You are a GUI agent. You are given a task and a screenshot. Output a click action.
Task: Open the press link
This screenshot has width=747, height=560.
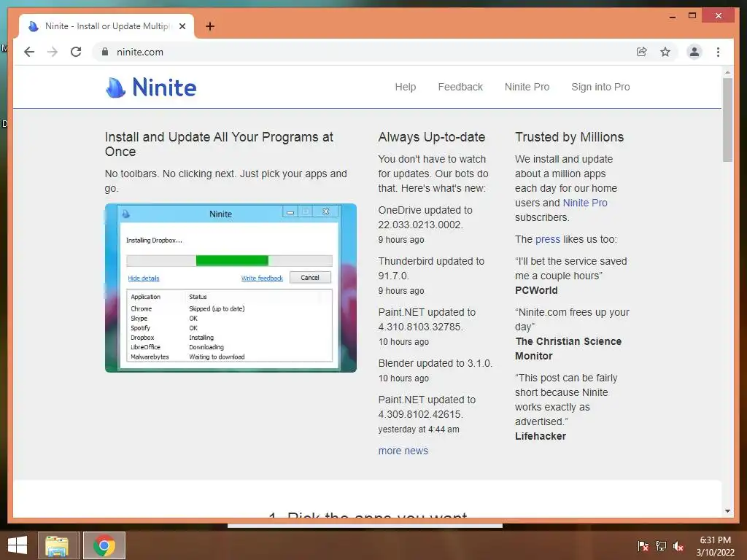coord(548,239)
